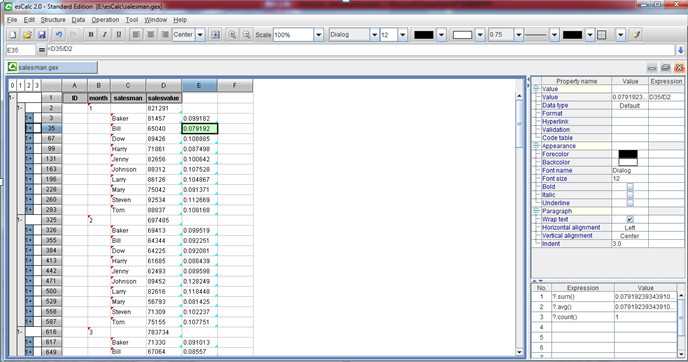Click the zoom in magnifier icon

coord(233,35)
